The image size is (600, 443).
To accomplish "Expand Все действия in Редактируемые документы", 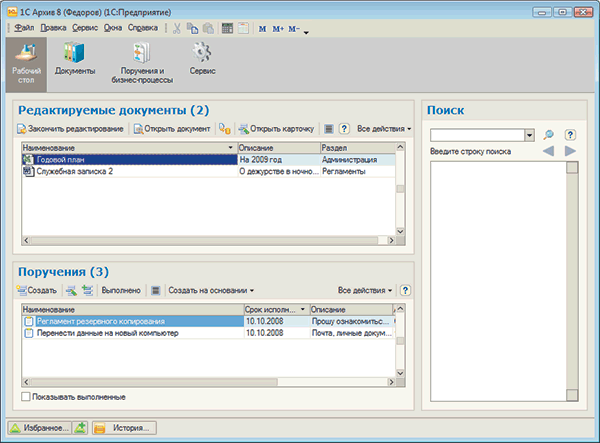I will coord(384,128).
